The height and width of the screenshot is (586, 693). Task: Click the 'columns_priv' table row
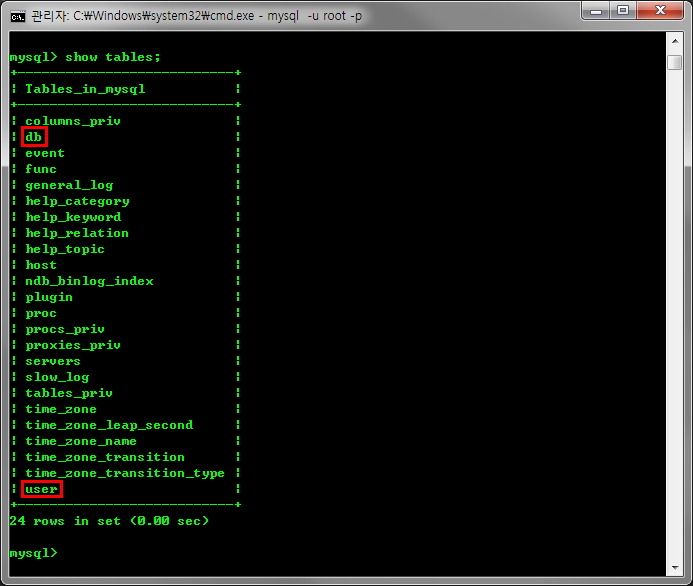[126, 121]
